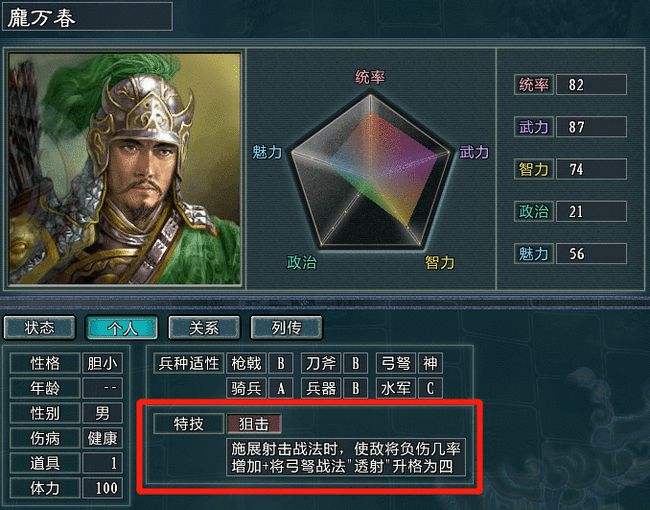
Task: Open the 状态 tab
Action: coord(39,328)
